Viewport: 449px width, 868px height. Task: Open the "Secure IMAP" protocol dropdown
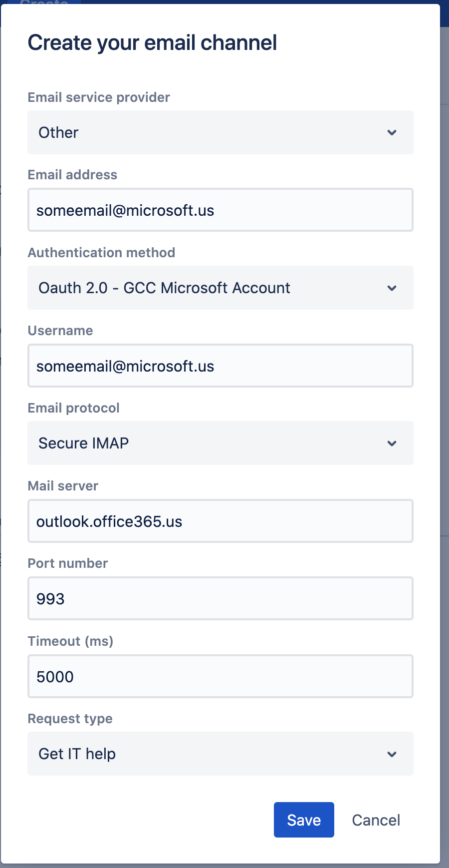tap(210, 443)
